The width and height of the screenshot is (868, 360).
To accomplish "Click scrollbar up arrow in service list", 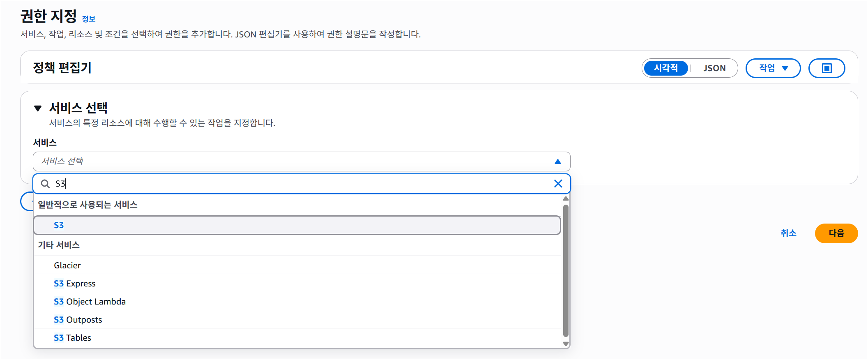I will pos(566,198).
